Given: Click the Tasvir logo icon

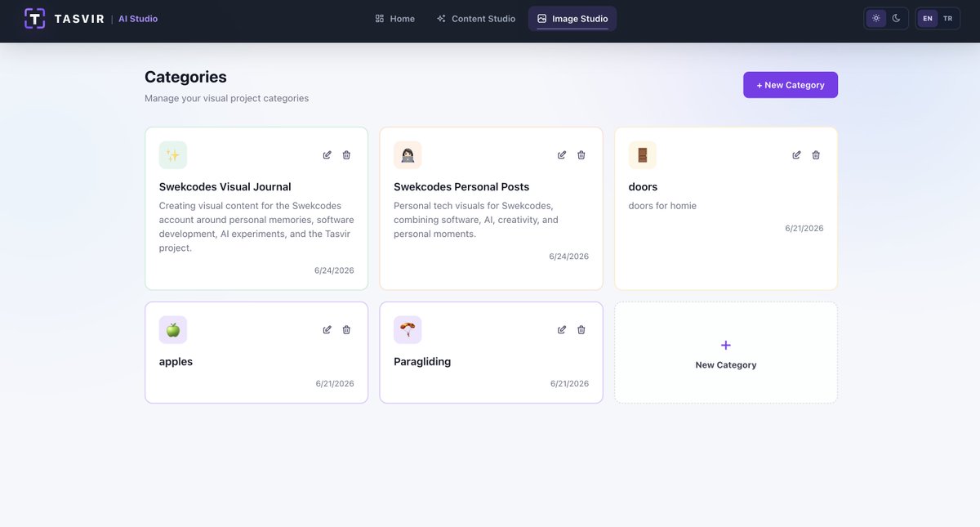Looking at the screenshot, I should coord(35,18).
